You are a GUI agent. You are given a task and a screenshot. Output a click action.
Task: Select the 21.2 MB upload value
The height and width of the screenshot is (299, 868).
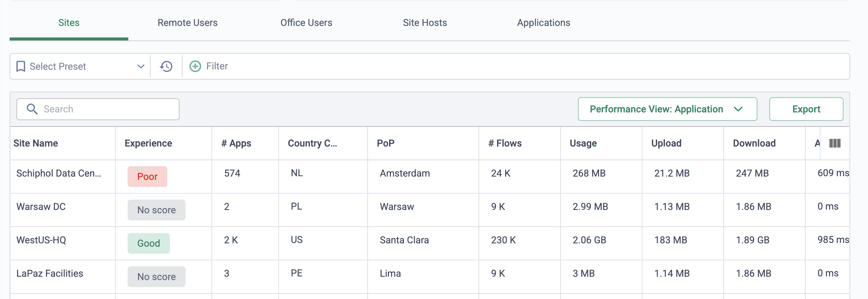[672, 173]
